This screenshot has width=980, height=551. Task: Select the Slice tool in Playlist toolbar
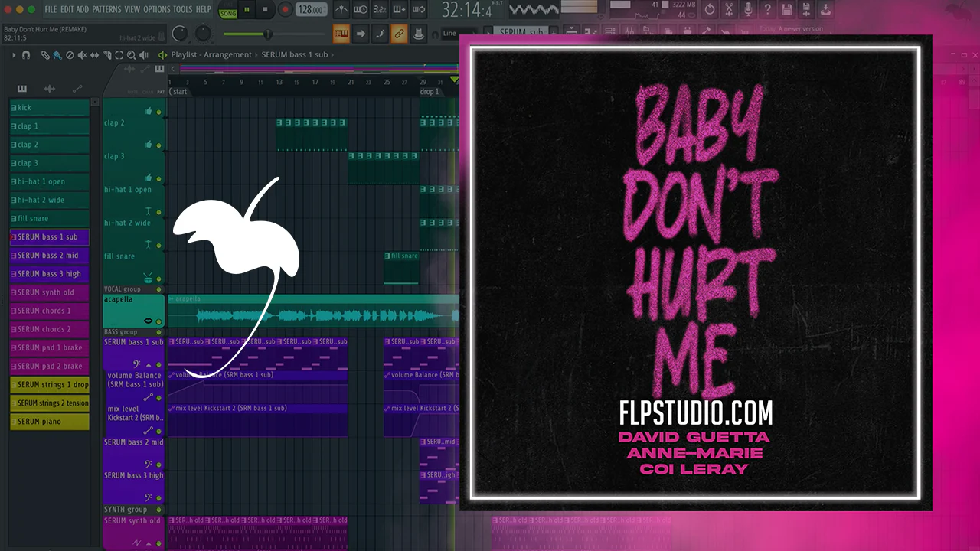pos(106,55)
